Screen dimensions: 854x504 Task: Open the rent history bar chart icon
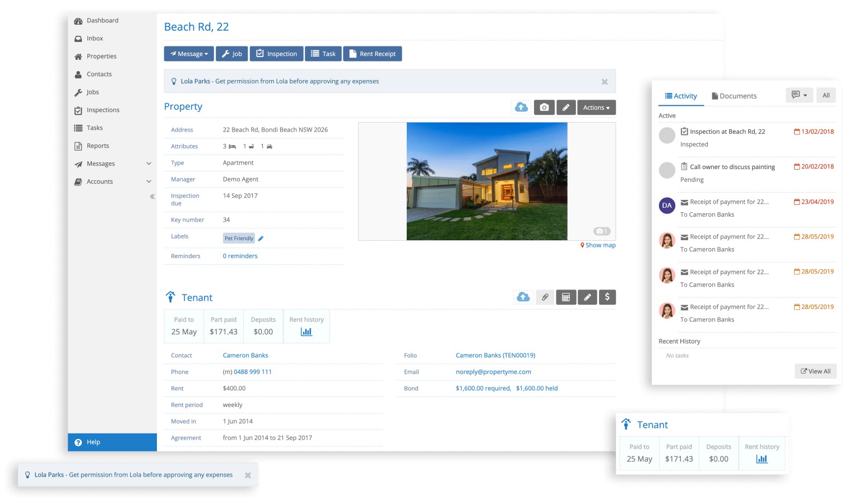click(x=307, y=332)
